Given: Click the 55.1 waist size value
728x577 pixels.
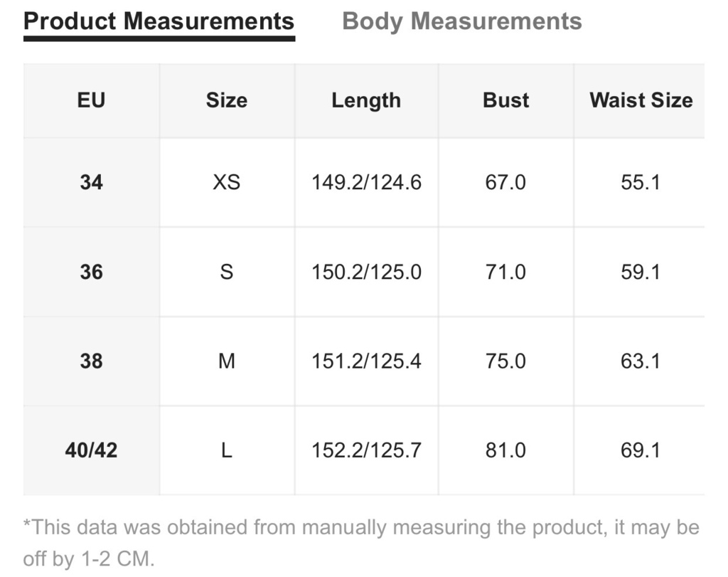Looking at the screenshot, I should pos(641,182).
